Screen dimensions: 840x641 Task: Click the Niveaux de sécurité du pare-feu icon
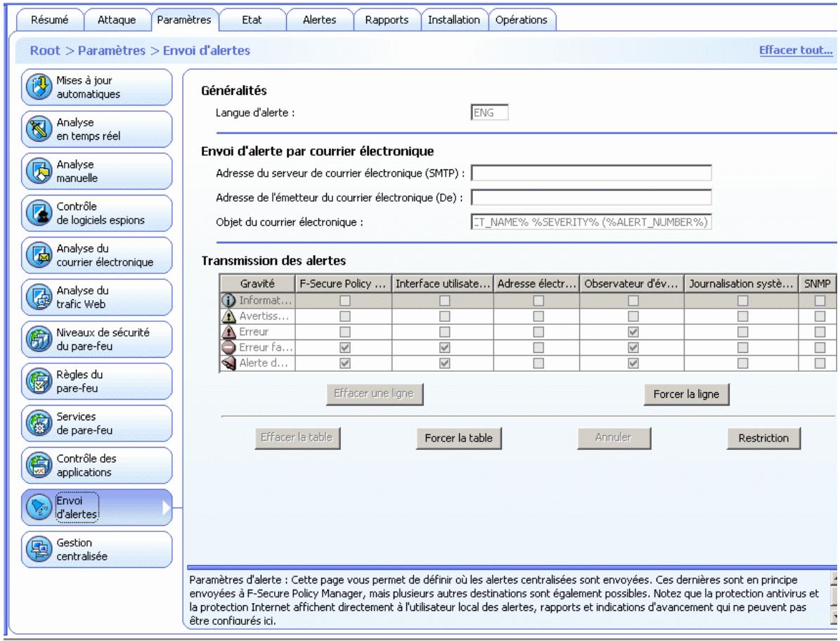(x=39, y=339)
